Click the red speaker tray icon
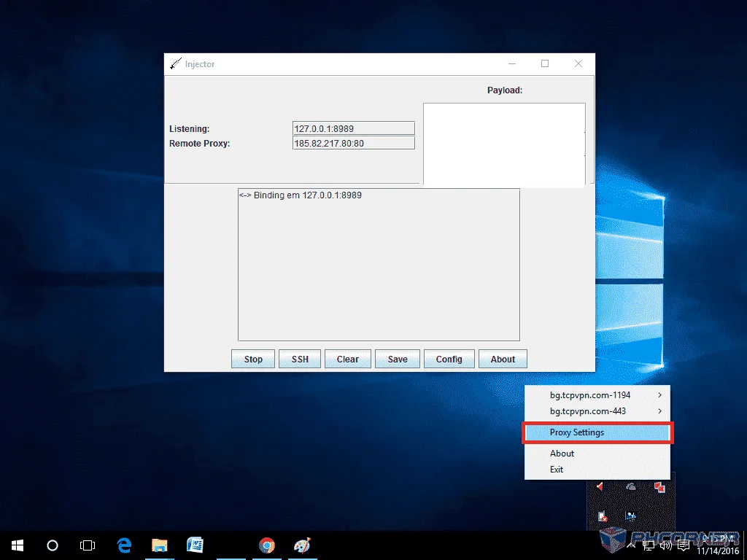The height and width of the screenshot is (560, 747). tap(600, 486)
